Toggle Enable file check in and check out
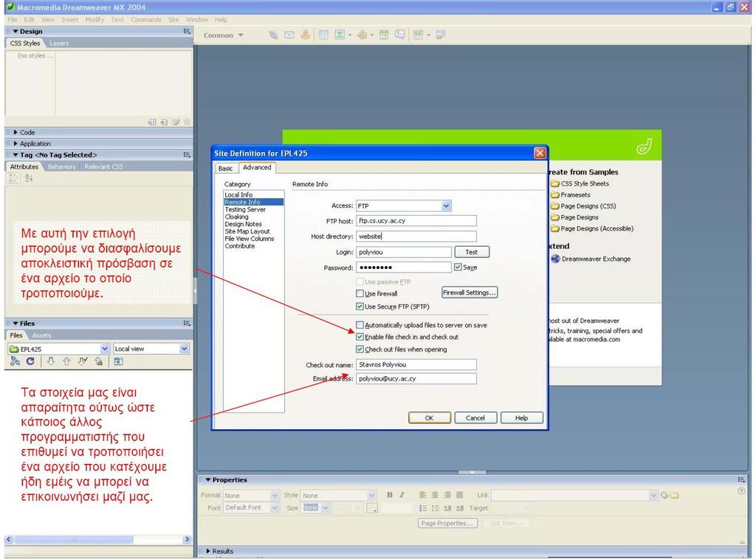 pos(360,337)
